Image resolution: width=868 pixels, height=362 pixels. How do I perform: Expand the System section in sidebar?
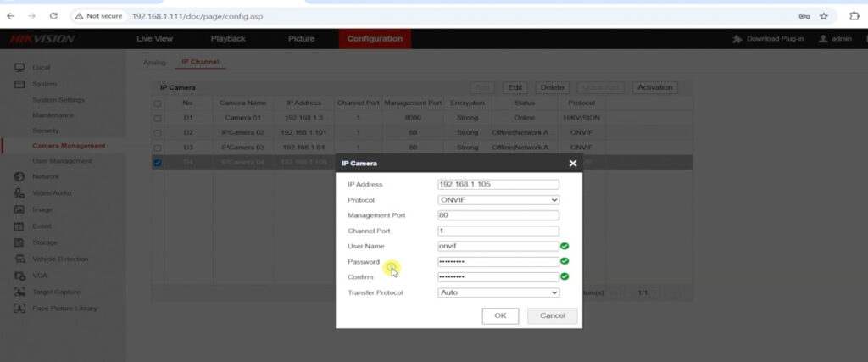click(x=44, y=84)
